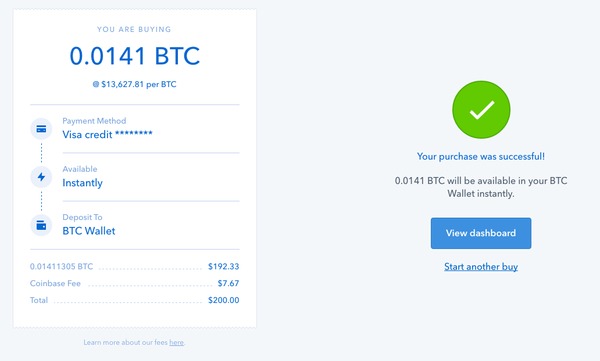Image resolution: width=600 pixels, height=361 pixels.
Task: Click Visa credit payment method text
Action: point(108,134)
